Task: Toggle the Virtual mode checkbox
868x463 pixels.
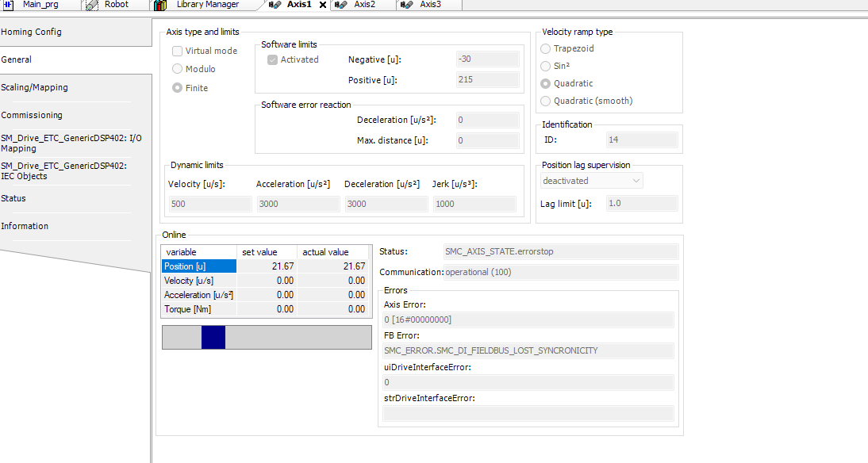Action: pyautogui.click(x=178, y=51)
